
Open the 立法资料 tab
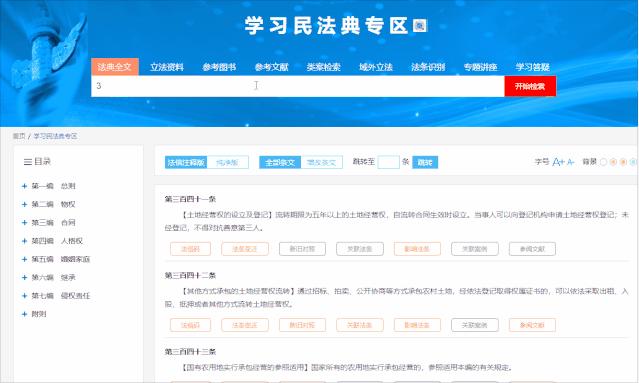pyautogui.click(x=167, y=67)
